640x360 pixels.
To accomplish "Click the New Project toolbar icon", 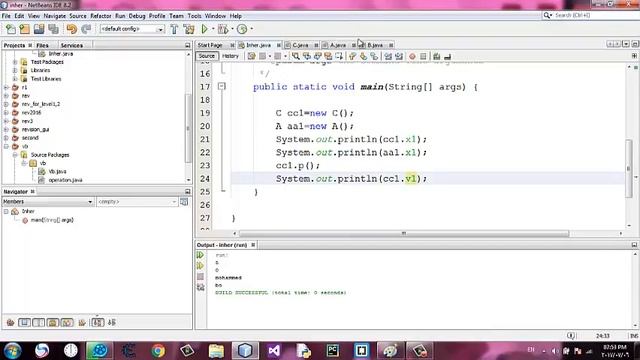I will pos(24,29).
